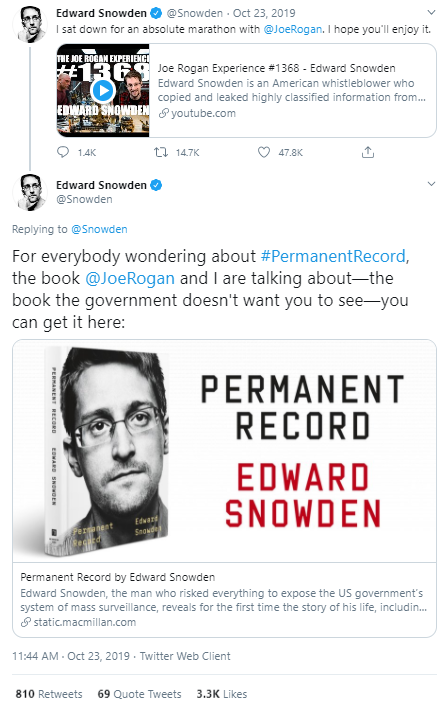This screenshot has width=447, height=710.
Task: Expand the reply tweet's options chevron
Action: pos(431,184)
